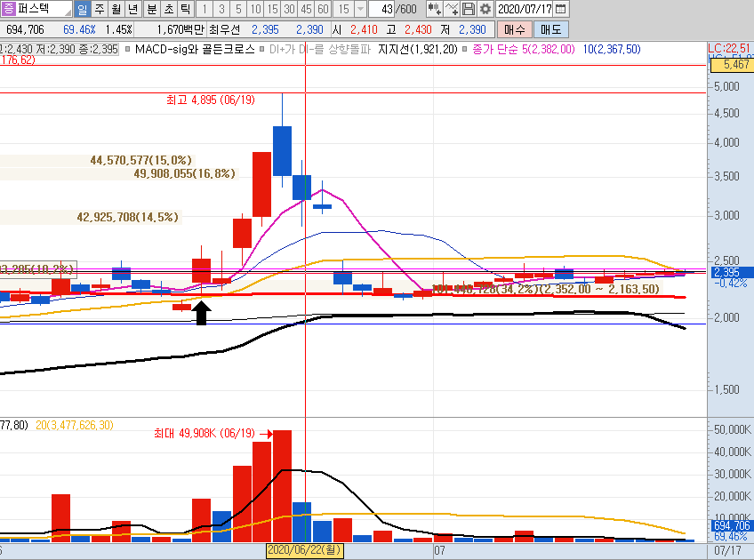Click the current price tag 2,395 on axis
Image resolution: width=754 pixels, height=560 pixels.
pyautogui.click(x=732, y=273)
